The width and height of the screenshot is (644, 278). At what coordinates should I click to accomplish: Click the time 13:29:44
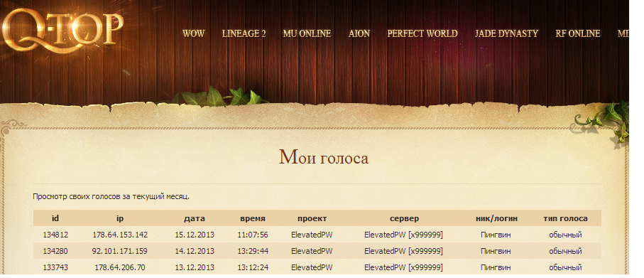[x=253, y=251]
